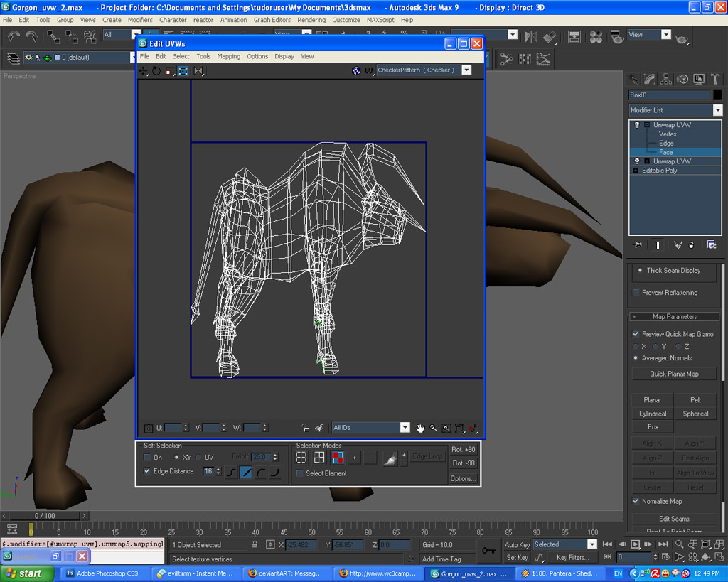
Task: Open the View render dropdown in toolbar
Action: pyautogui.click(x=666, y=34)
